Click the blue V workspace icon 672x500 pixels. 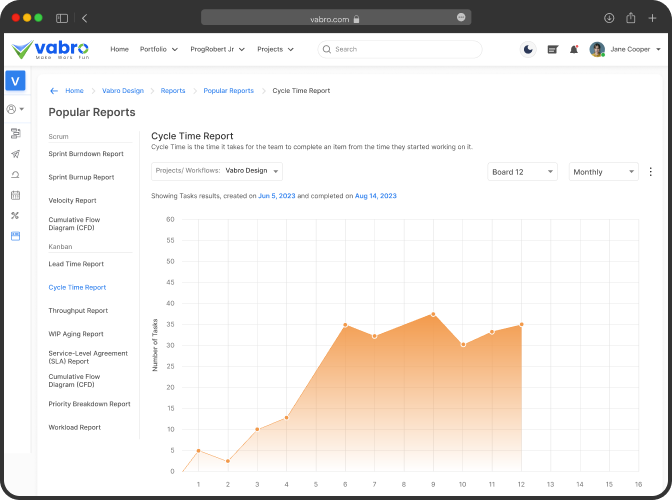(x=15, y=81)
